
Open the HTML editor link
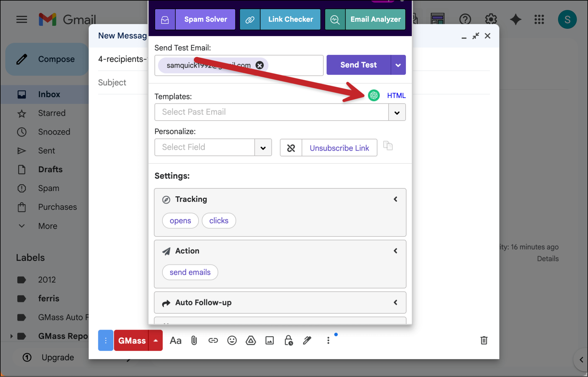(396, 95)
